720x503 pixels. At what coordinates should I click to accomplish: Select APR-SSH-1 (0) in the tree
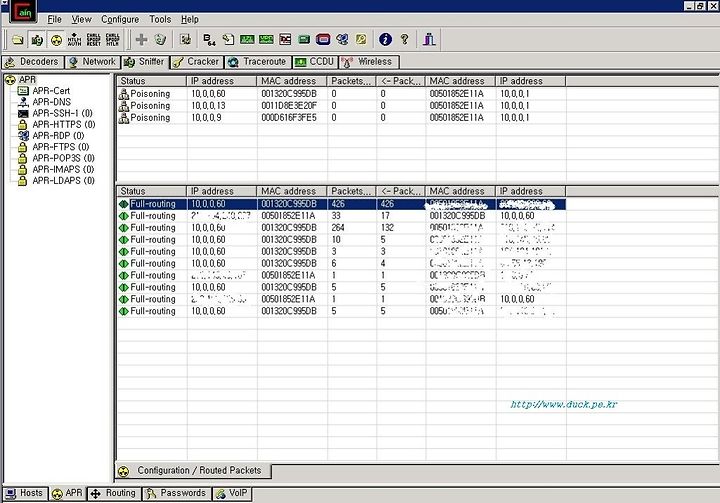tap(62, 113)
